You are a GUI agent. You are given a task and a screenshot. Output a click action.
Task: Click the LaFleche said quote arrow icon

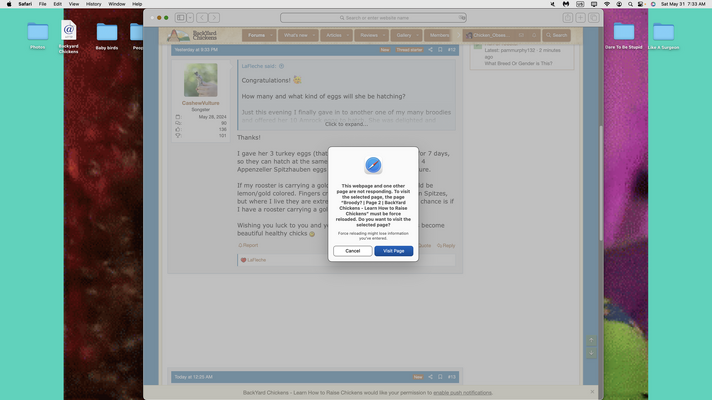point(282,66)
